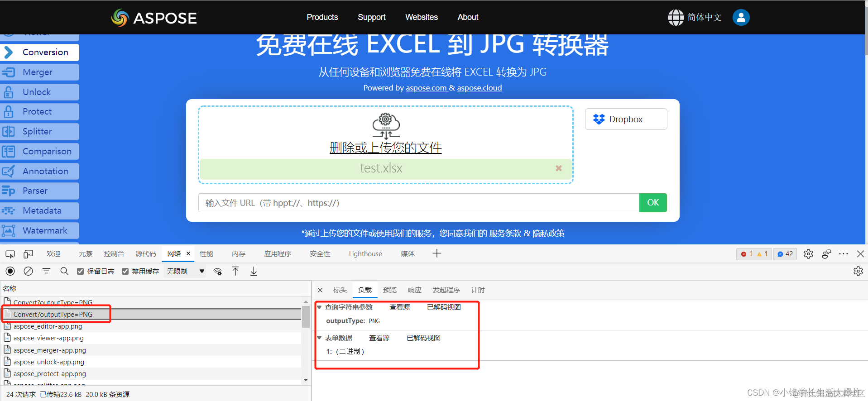The width and height of the screenshot is (868, 401).
Task: Switch to the 标头 details tab
Action: click(340, 290)
